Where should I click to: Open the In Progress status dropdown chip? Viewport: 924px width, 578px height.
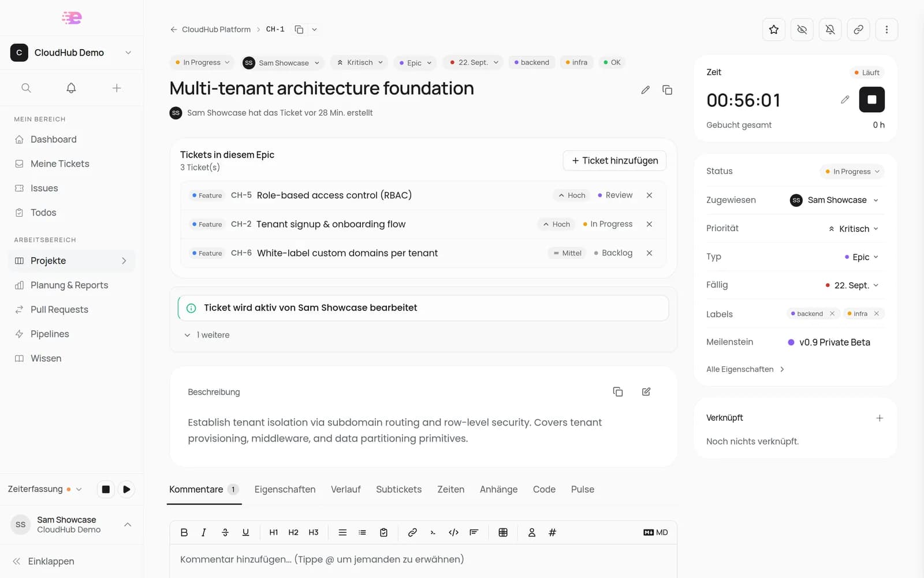tap(202, 62)
